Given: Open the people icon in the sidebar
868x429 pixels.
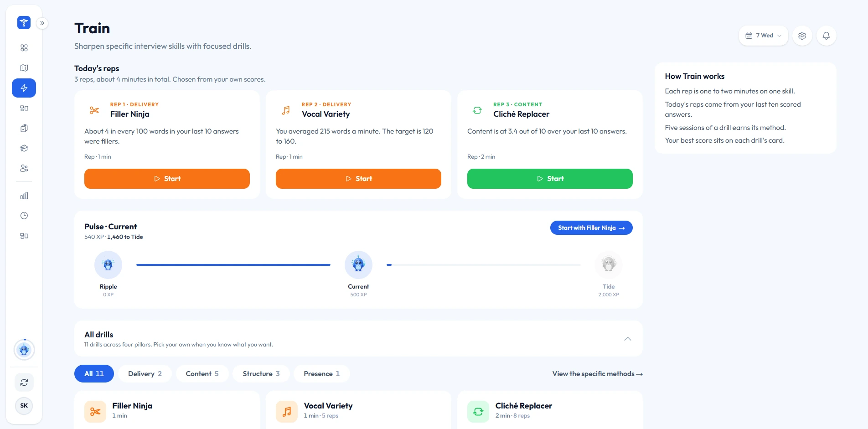Looking at the screenshot, I should [x=24, y=168].
